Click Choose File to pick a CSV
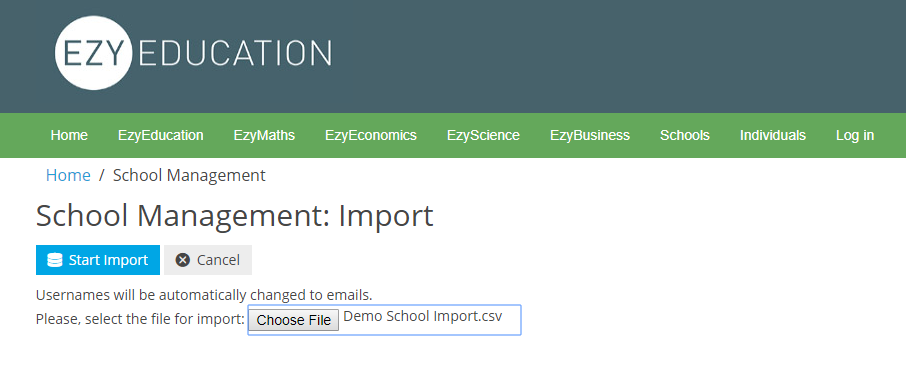Image resolution: width=906 pixels, height=366 pixels. tap(294, 320)
